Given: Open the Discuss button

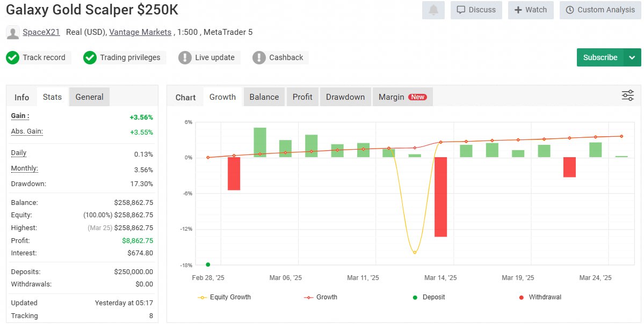Looking at the screenshot, I should tap(476, 10).
